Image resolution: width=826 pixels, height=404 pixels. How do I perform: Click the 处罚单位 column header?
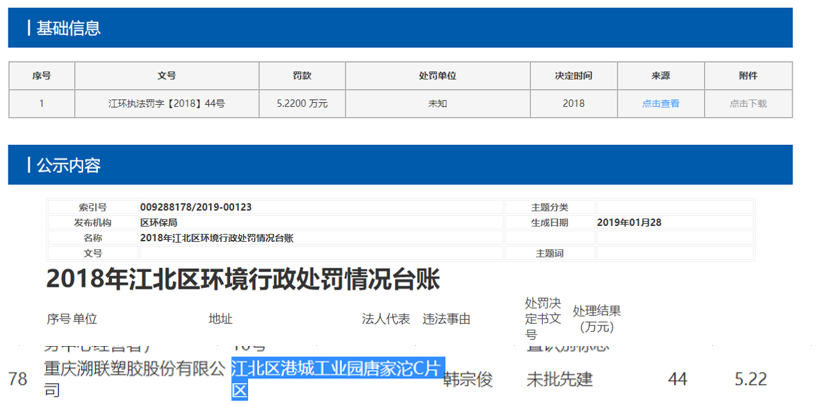(x=438, y=76)
